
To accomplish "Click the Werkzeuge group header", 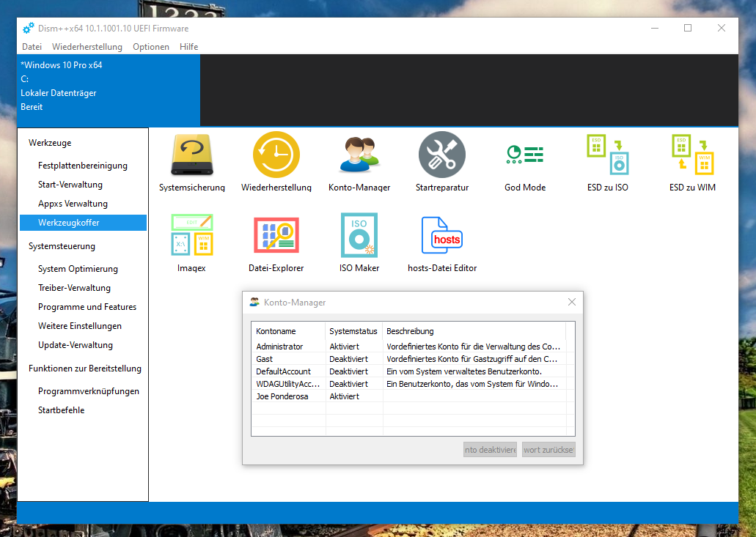I will [50, 143].
